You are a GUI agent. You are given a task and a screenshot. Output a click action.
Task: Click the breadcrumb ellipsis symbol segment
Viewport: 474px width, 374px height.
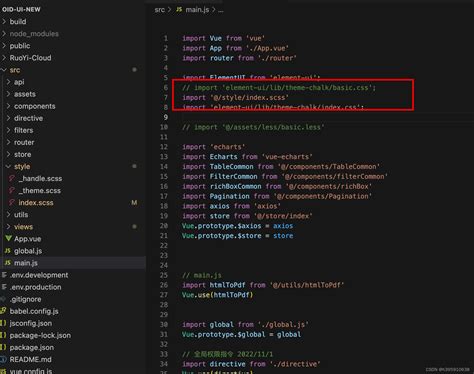(x=221, y=10)
